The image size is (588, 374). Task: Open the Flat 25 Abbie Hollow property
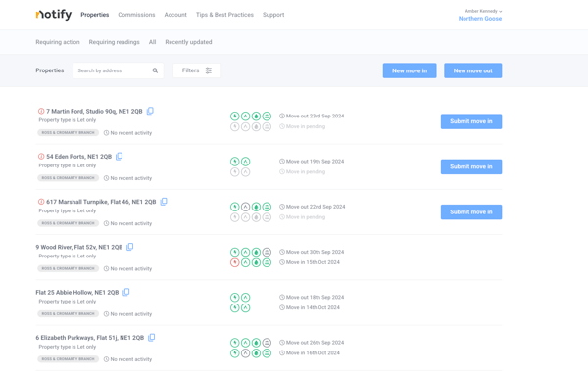tap(77, 293)
